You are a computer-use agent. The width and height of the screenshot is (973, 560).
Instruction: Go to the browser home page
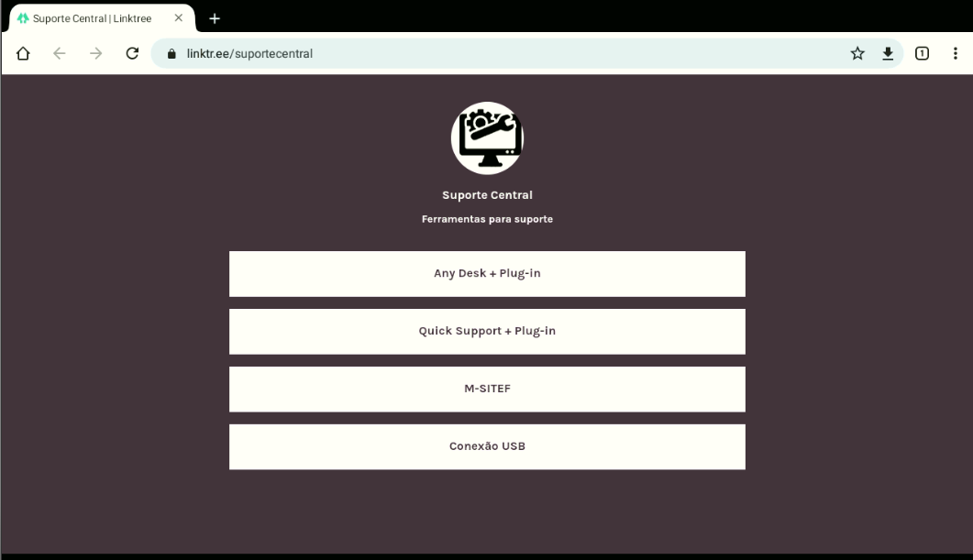click(x=23, y=53)
